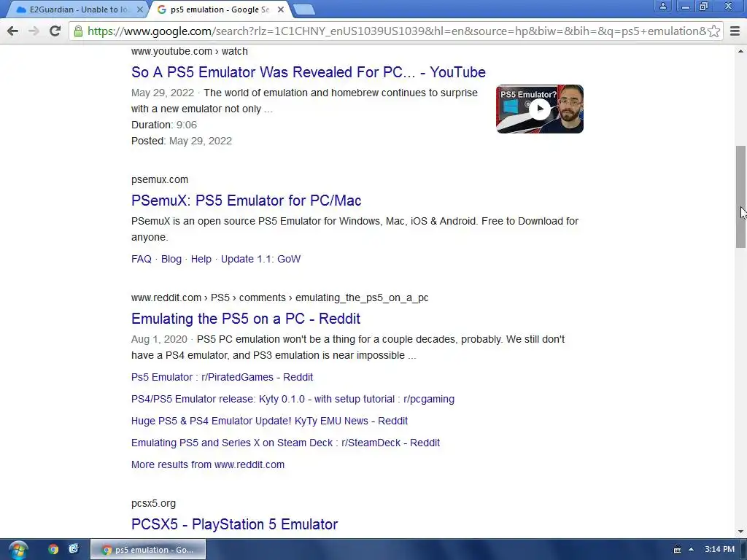Select the ps5 emulation Google Search tab
Screen dimensions: 747x560
point(219,9)
